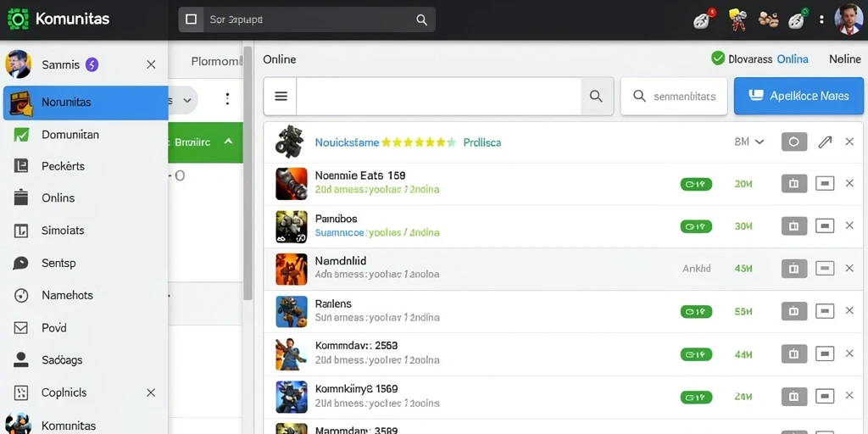
Task: Open the dropdown chevron beside Norunitas
Action: pos(187,100)
